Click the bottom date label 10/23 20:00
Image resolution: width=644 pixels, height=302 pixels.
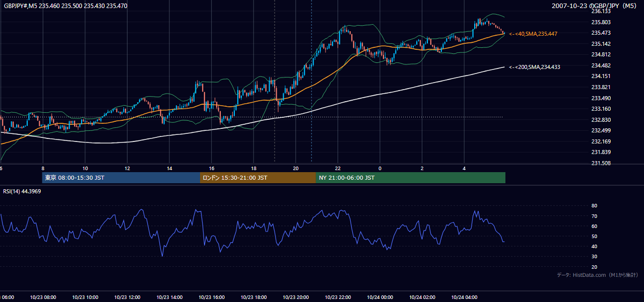tap(295, 297)
